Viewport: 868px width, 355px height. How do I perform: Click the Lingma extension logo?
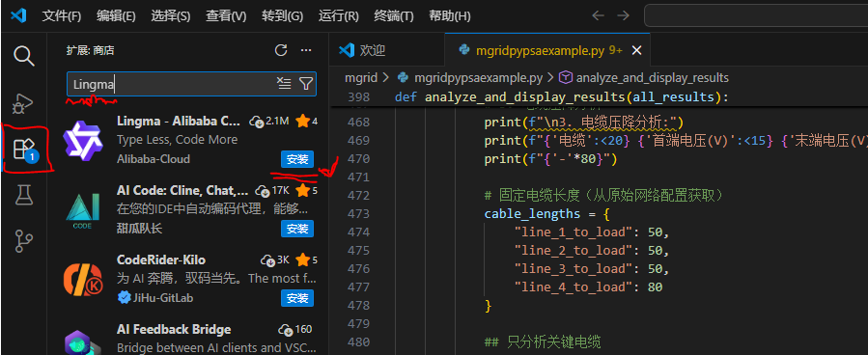[x=82, y=141]
